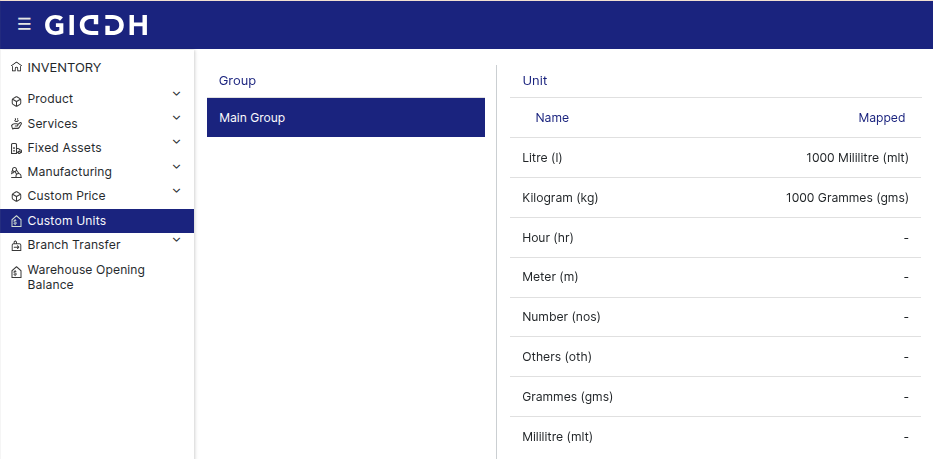The width and height of the screenshot is (933, 459).
Task: Open the Litre (l) unit row
Action: (x=715, y=158)
